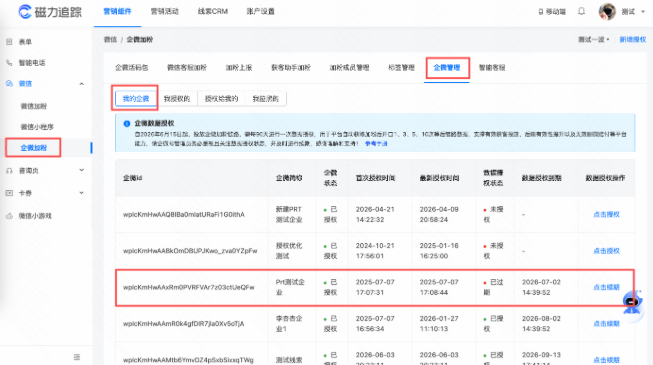Click the blue info icon beside 企微数据授权
Image resolution: width=653 pixels, height=365 pixels.
(127, 123)
